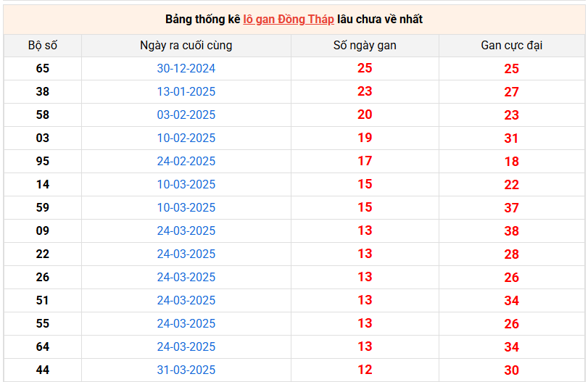
Task: Select the date 10-02-2025 for number 03
Action: (x=186, y=138)
